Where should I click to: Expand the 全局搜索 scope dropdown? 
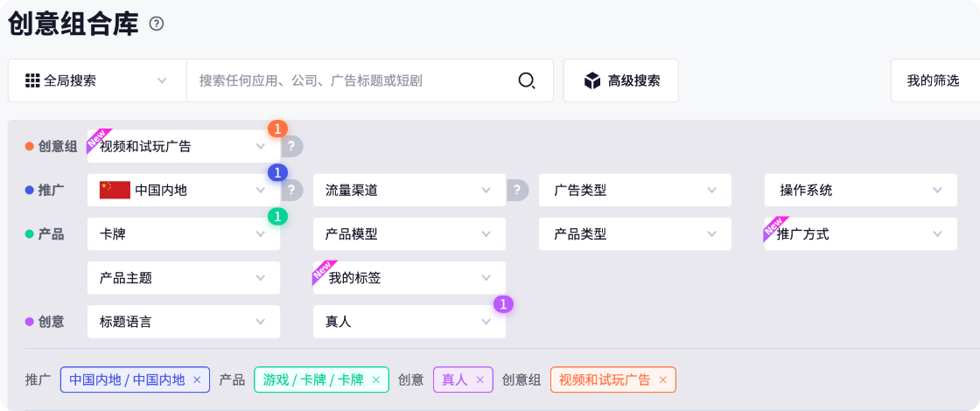97,80
